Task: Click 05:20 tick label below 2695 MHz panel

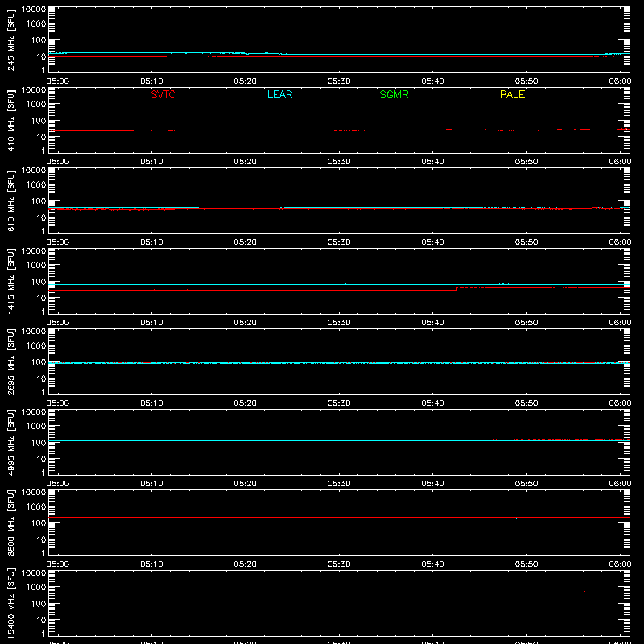Action: 246,403
